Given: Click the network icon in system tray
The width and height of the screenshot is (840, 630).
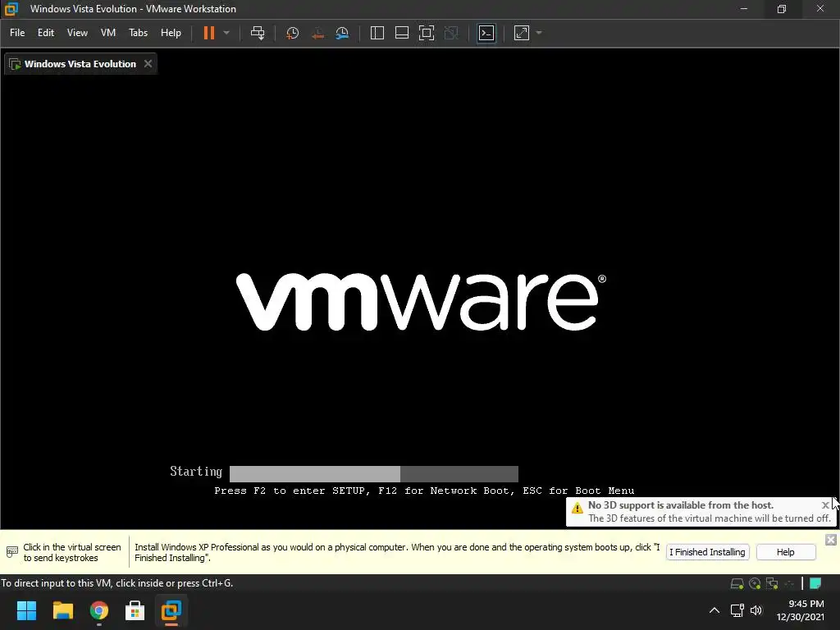Looking at the screenshot, I should pos(737,610).
